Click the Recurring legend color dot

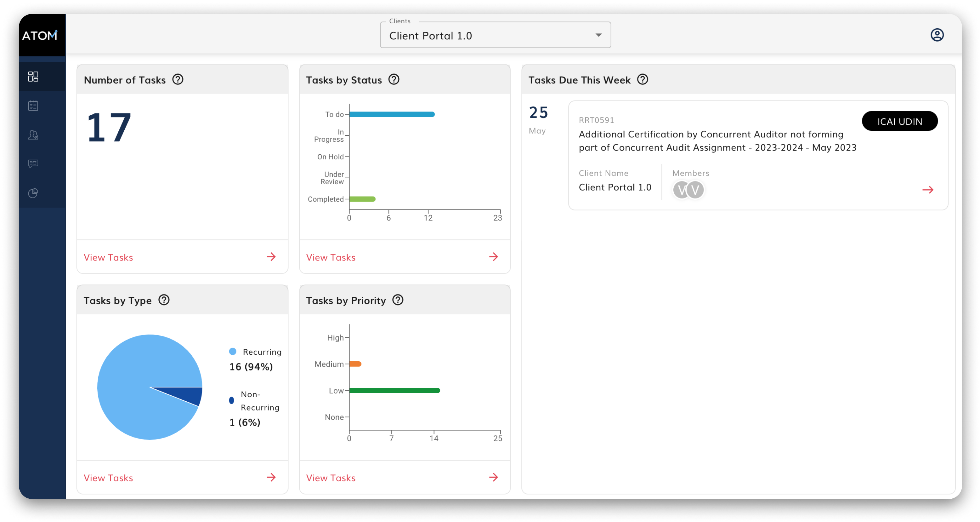[232, 352]
